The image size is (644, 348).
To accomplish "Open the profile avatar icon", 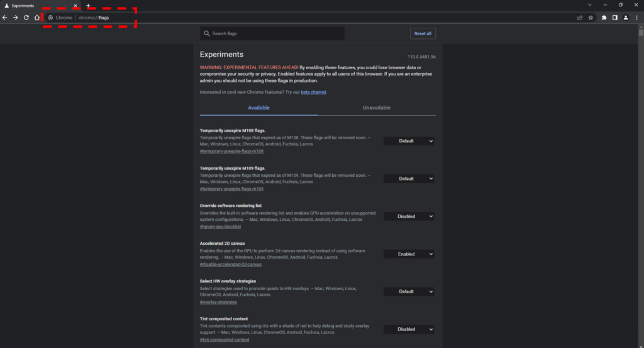I will [626, 18].
